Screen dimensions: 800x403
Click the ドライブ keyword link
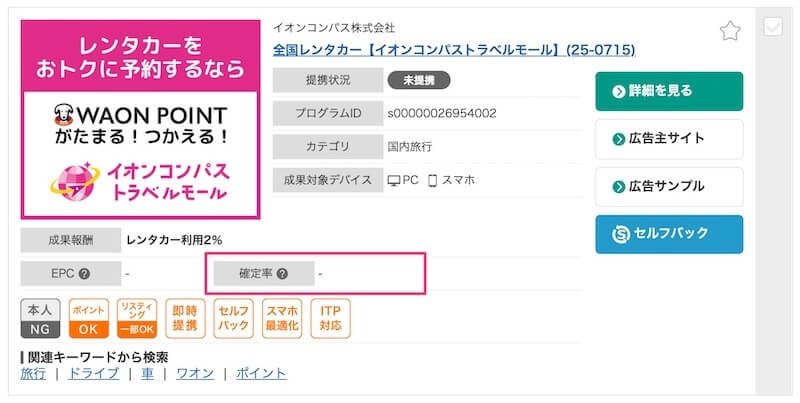click(x=93, y=373)
